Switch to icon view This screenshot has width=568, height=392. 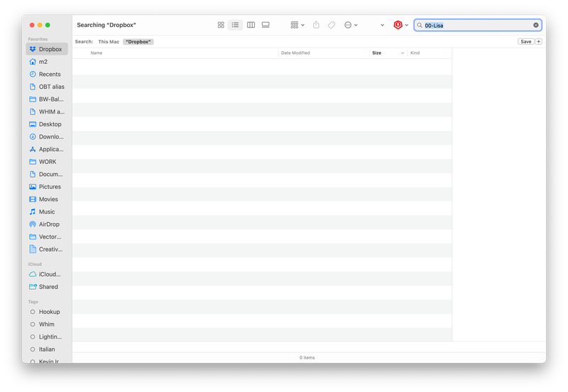tap(221, 25)
